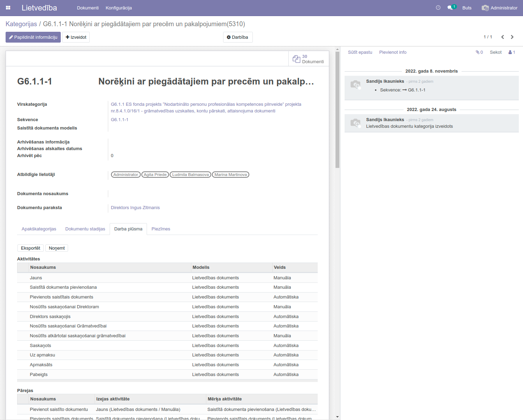
Task: Open the Konfigurācija menu
Action: pos(119,8)
